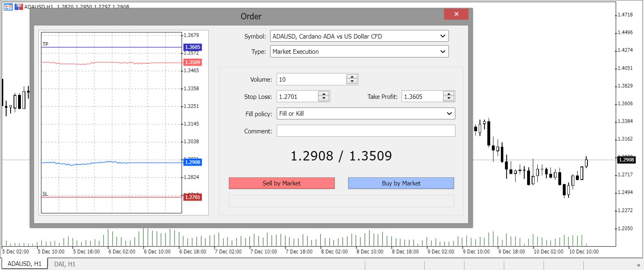
Task: Increase Volume with the up arrow
Action: [352, 77]
